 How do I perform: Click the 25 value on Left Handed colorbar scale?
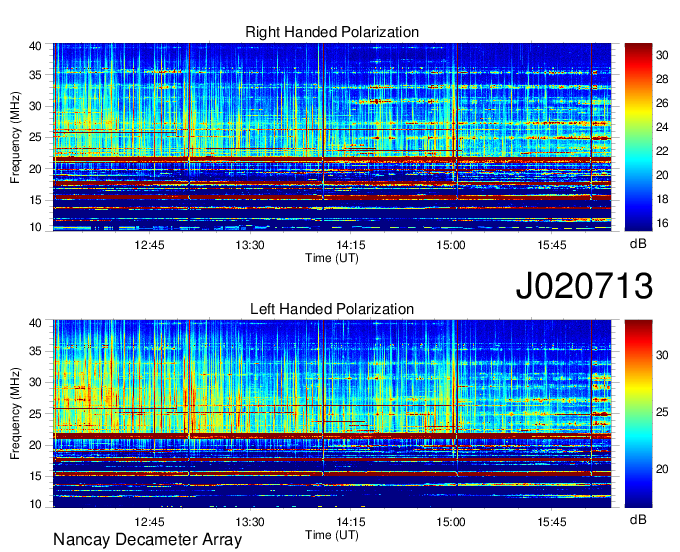pyautogui.click(x=662, y=412)
